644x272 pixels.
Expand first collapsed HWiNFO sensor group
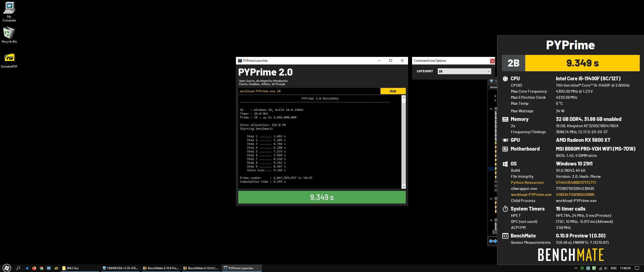point(495,96)
